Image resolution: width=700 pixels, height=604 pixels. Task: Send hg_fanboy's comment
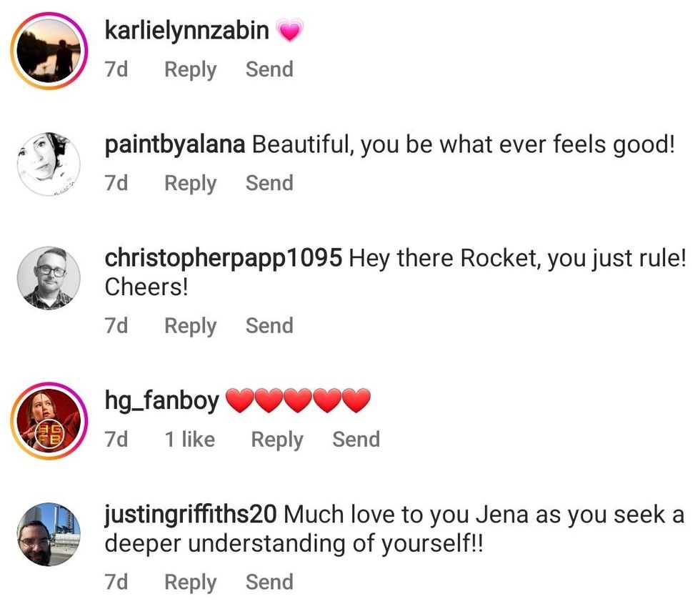tap(356, 439)
